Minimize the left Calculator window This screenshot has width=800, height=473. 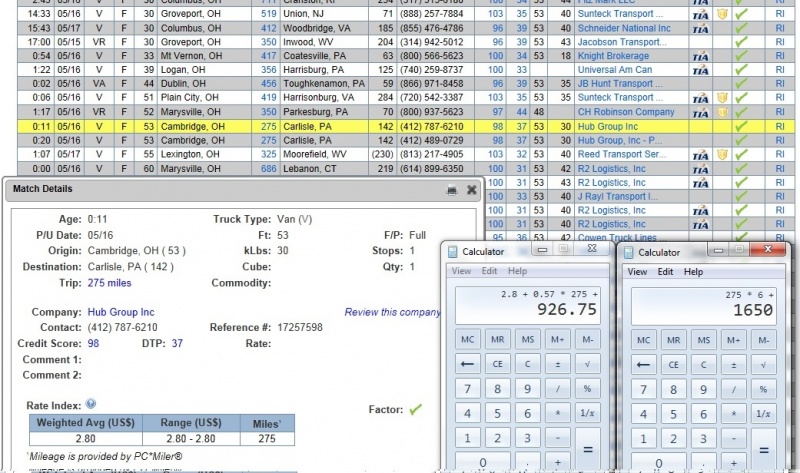542,249
